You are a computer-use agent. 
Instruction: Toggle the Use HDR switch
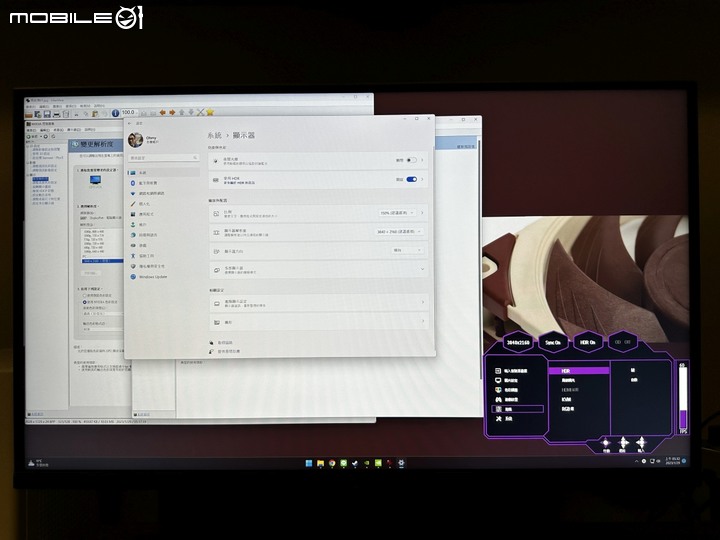[x=411, y=180]
